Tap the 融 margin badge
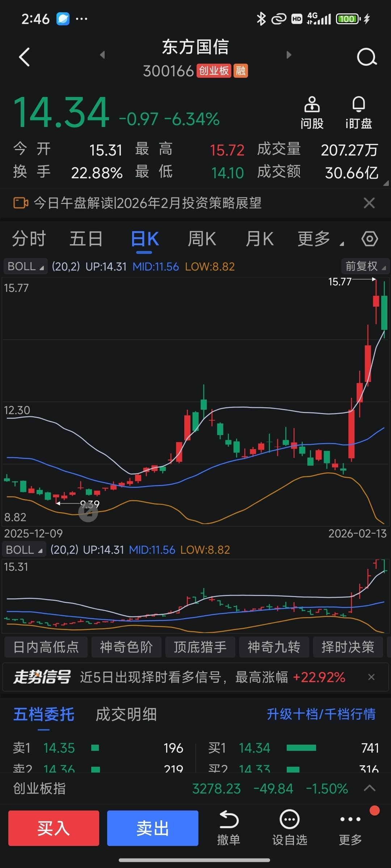 coord(241,71)
